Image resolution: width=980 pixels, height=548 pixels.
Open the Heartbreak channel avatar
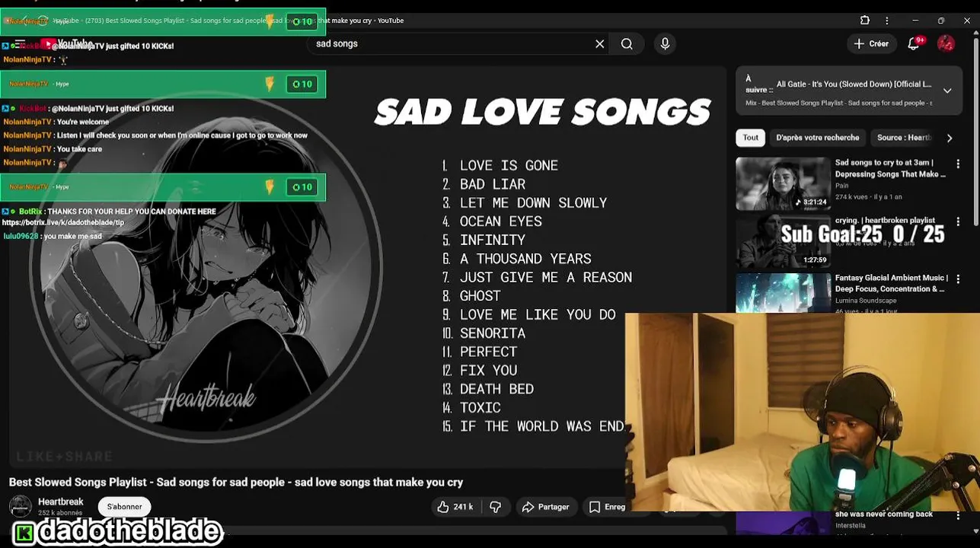pyautogui.click(x=21, y=506)
